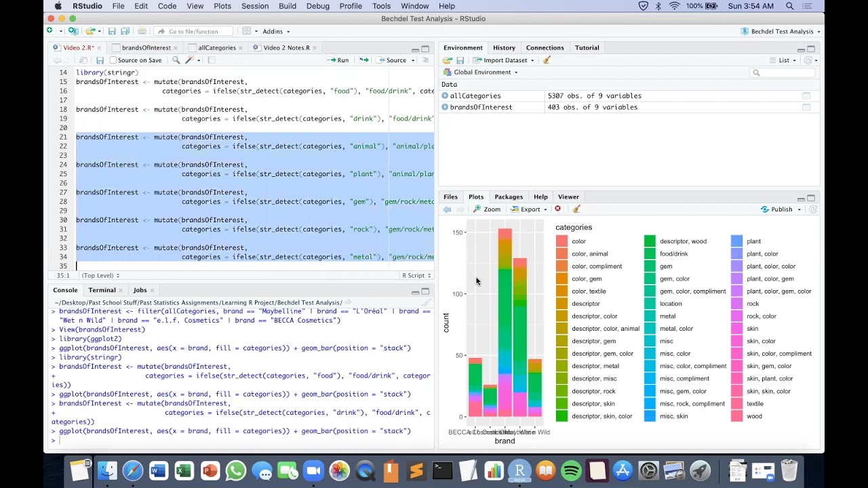
Task: Open R Script file type dropdown
Action: click(x=416, y=276)
